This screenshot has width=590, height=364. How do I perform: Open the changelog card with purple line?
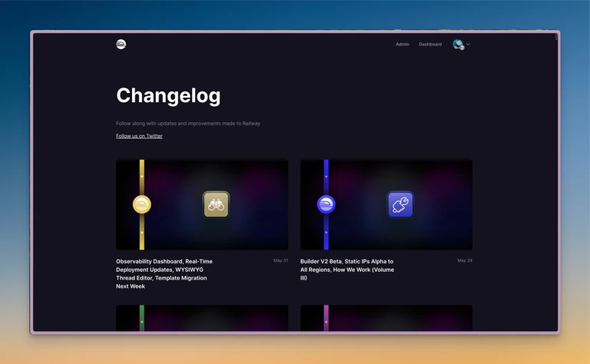point(386,318)
